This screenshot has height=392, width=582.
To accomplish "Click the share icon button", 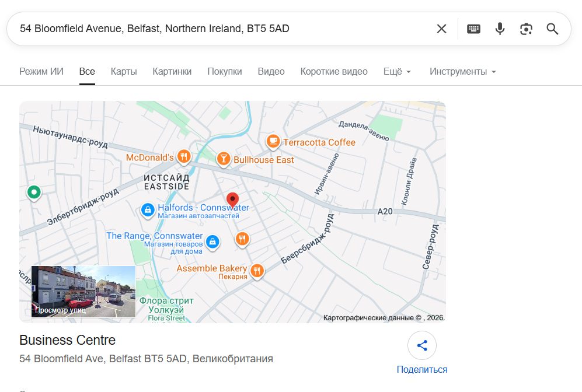I will point(422,345).
